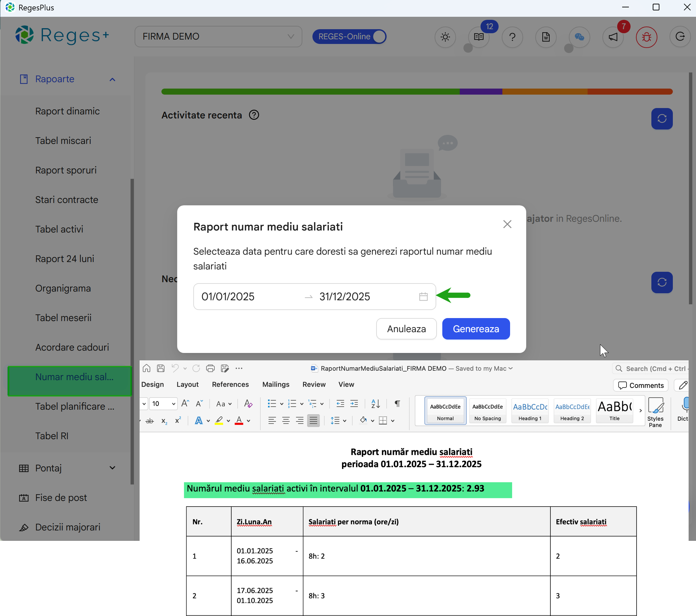Open the Word document export icon
The image size is (696, 616).
click(546, 37)
